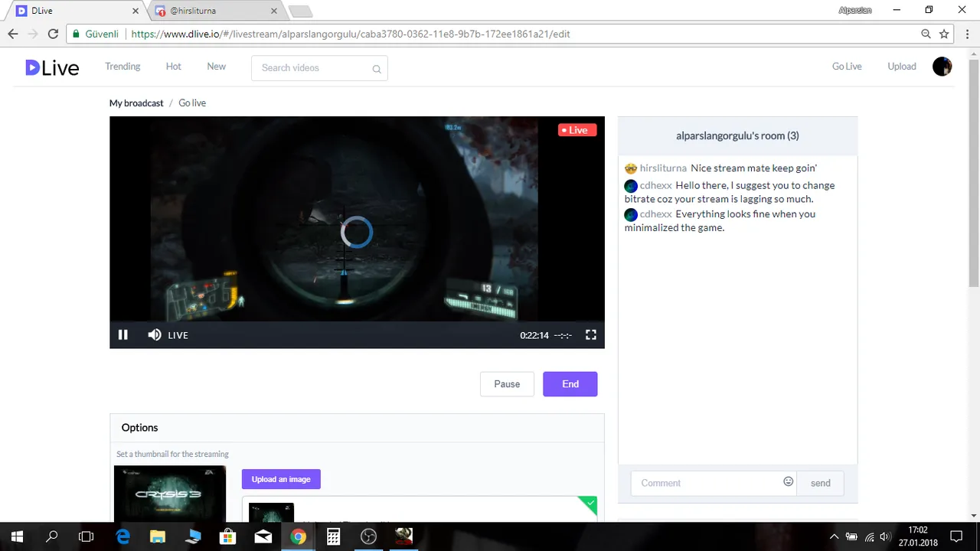This screenshot has width=980, height=551.
Task: Open the emoji picker in chat
Action: click(789, 481)
